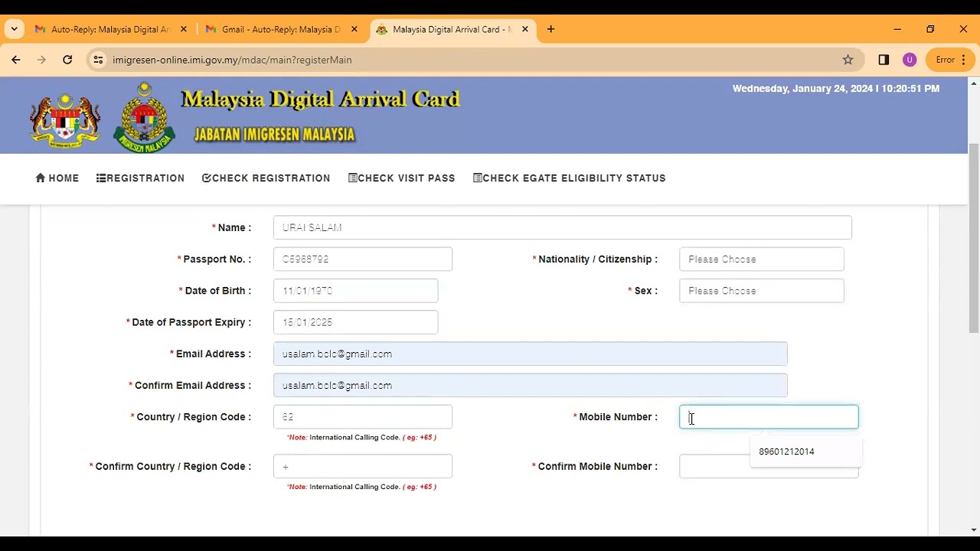Screen dimensions: 980x551
Task: Click the Malaysia Digital Arrival Card title
Action: [x=320, y=99]
